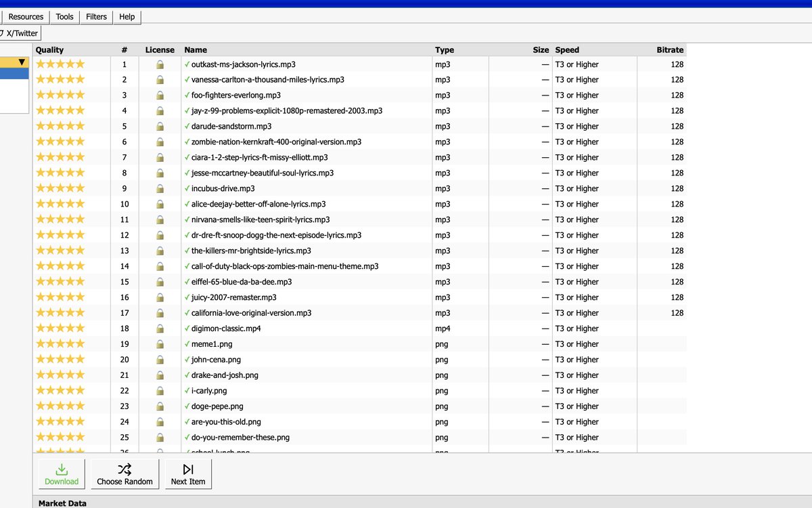The image size is (812, 508).
Task: Open the Resources menu
Action: click(x=26, y=17)
